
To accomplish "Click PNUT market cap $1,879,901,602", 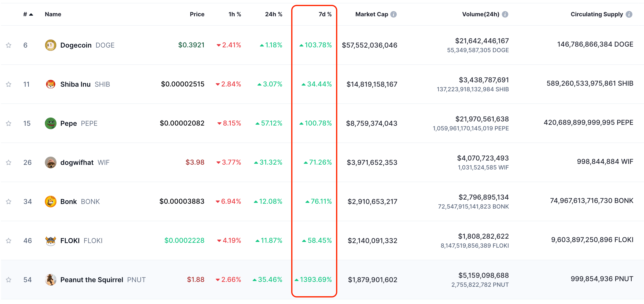I will [372, 279].
